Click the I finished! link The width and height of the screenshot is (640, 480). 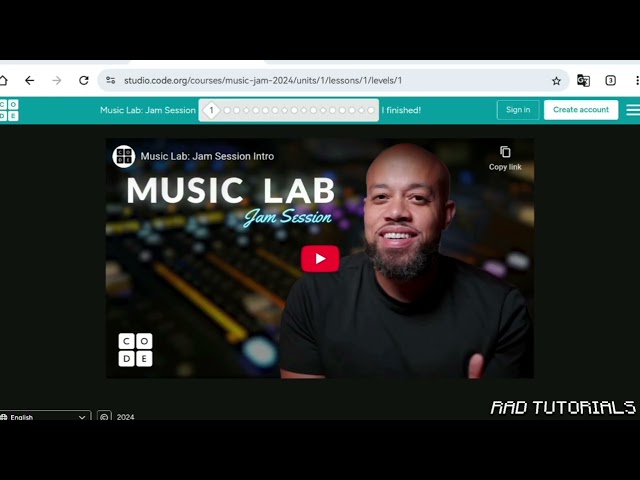401,110
